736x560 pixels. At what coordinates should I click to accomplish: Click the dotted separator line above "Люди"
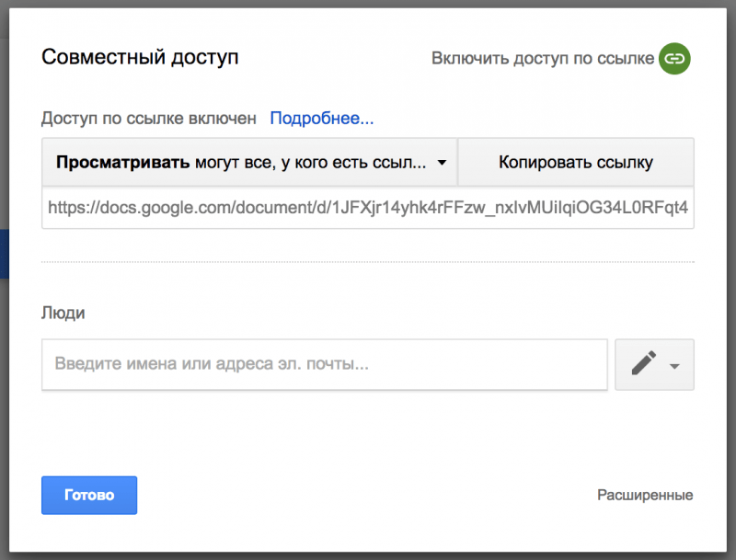point(368,262)
